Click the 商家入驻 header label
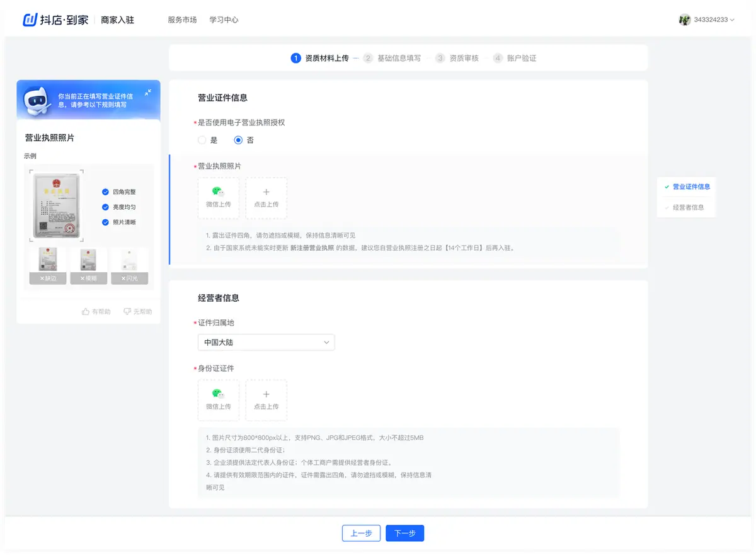Screen dimensions: 756x555 [x=117, y=20]
